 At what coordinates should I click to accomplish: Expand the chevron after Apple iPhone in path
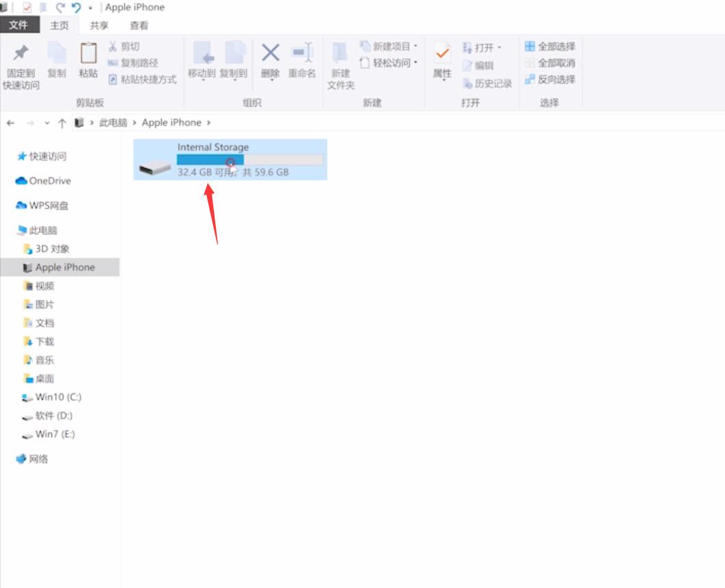[208, 123]
